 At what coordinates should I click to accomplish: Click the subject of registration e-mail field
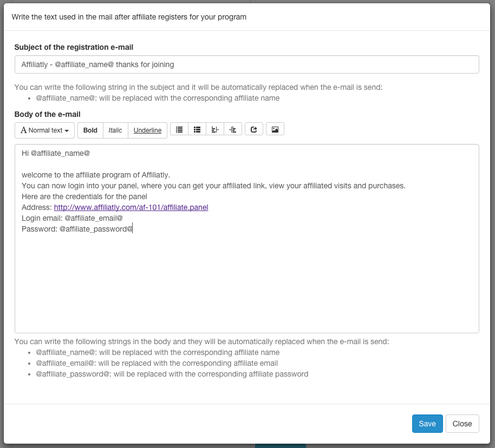pyautogui.click(x=247, y=64)
